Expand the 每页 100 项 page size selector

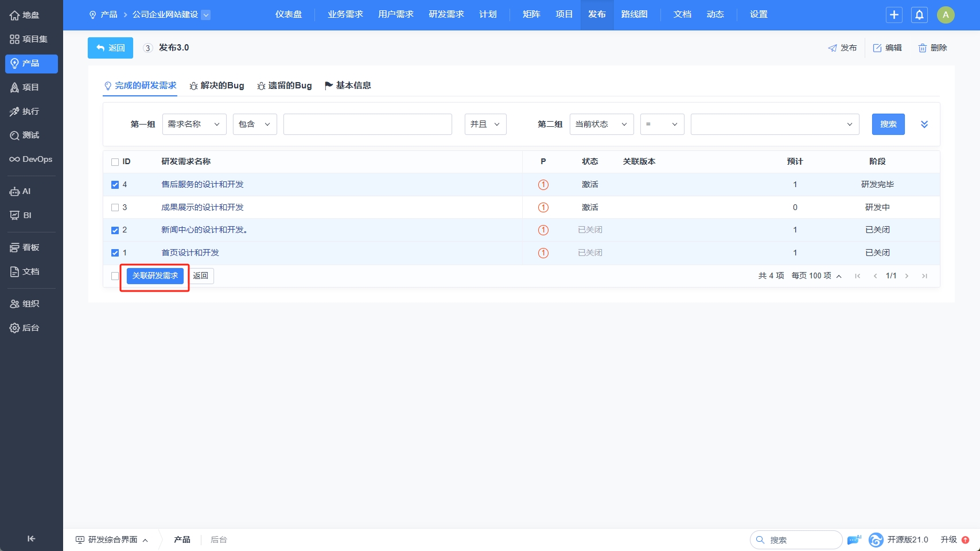tap(816, 276)
